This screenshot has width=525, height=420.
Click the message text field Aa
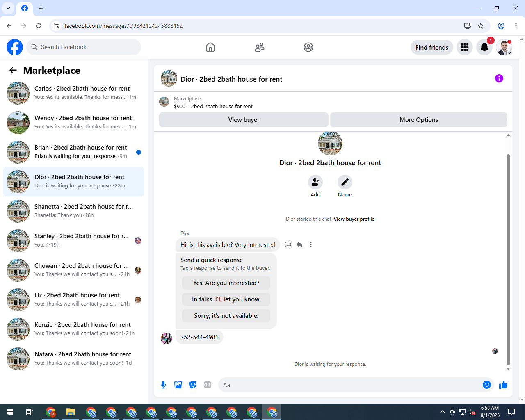pyautogui.click(x=351, y=385)
